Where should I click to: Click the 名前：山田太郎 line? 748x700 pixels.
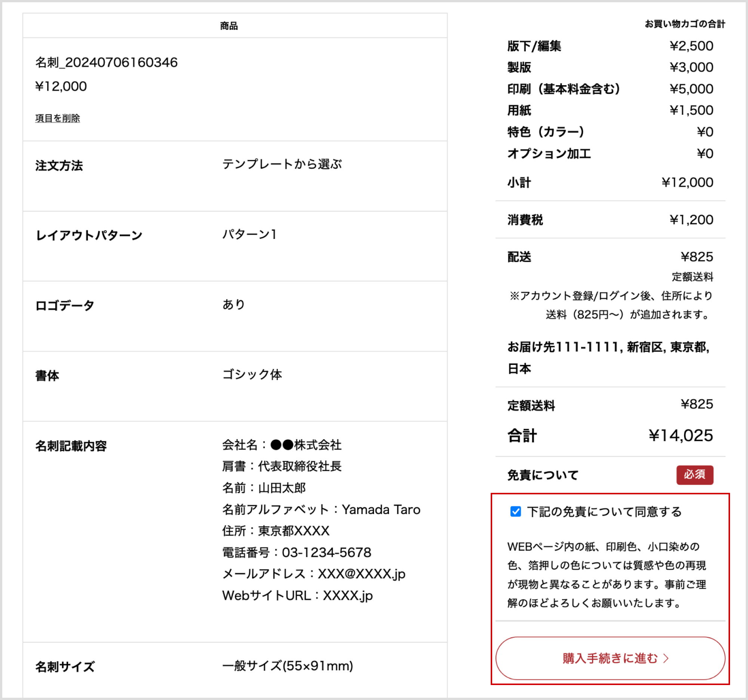click(x=264, y=488)
